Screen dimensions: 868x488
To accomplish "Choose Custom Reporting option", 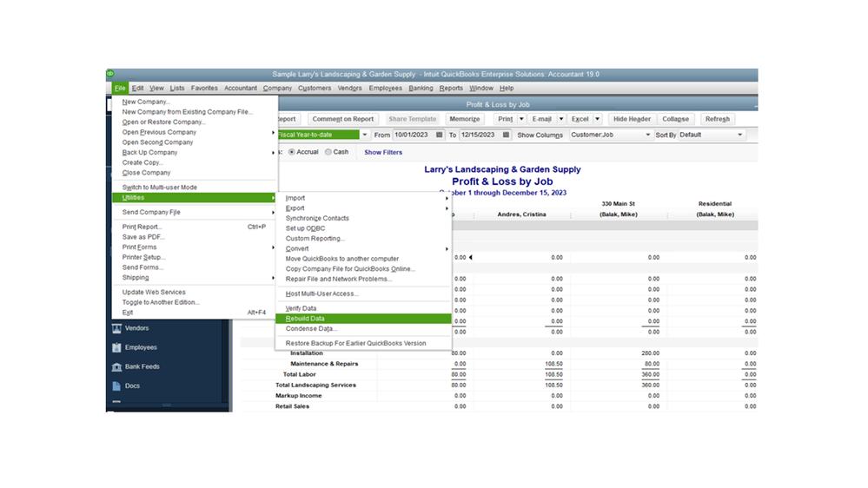I will pyautogui.click(x=364, y=239).
